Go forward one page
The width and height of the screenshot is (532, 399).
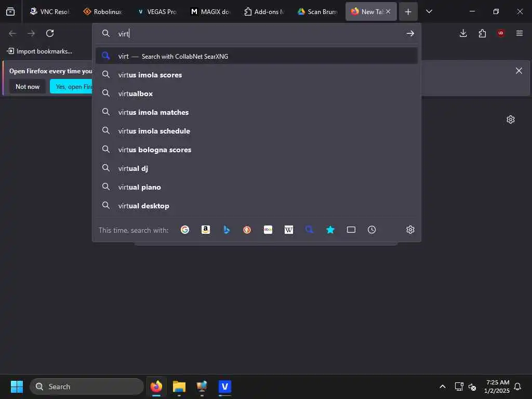point(31,33)
